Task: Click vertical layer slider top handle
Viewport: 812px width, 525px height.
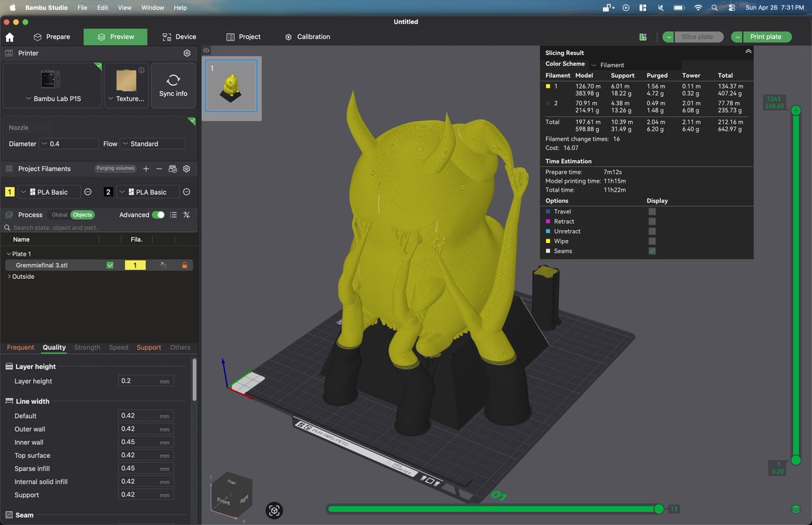Action: click(x=796, y=110)
